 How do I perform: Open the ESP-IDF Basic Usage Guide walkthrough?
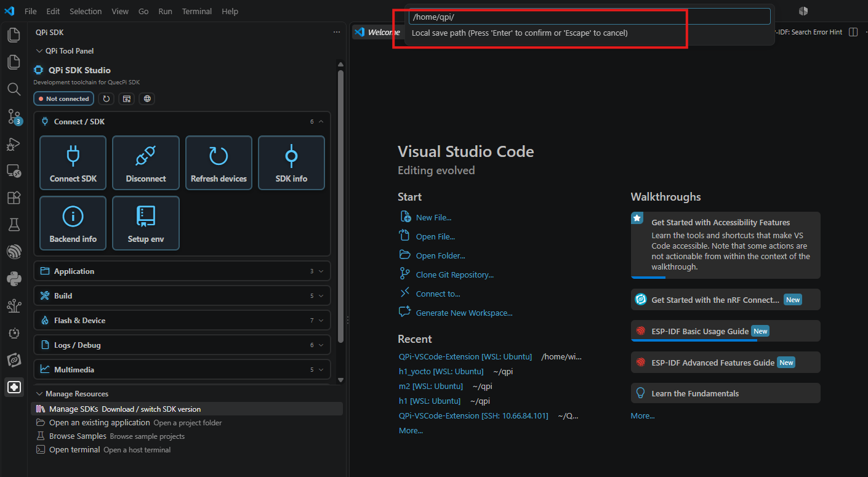point(726,331)
